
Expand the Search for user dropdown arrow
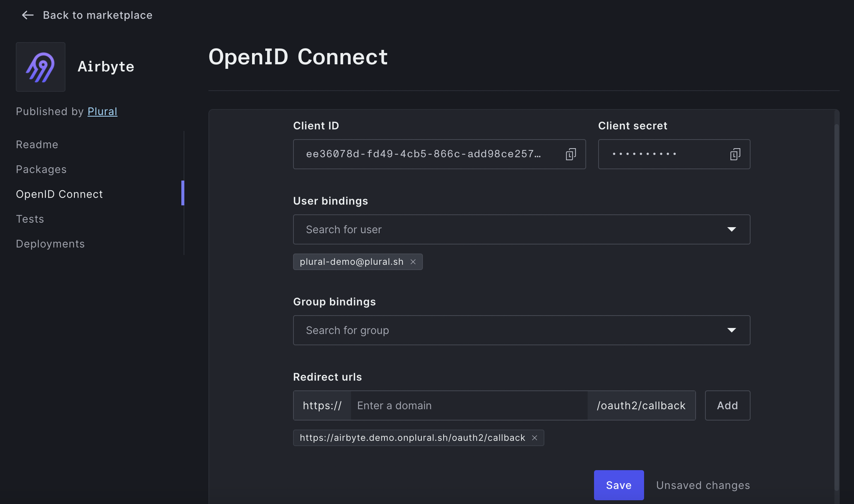click(731, 229)
